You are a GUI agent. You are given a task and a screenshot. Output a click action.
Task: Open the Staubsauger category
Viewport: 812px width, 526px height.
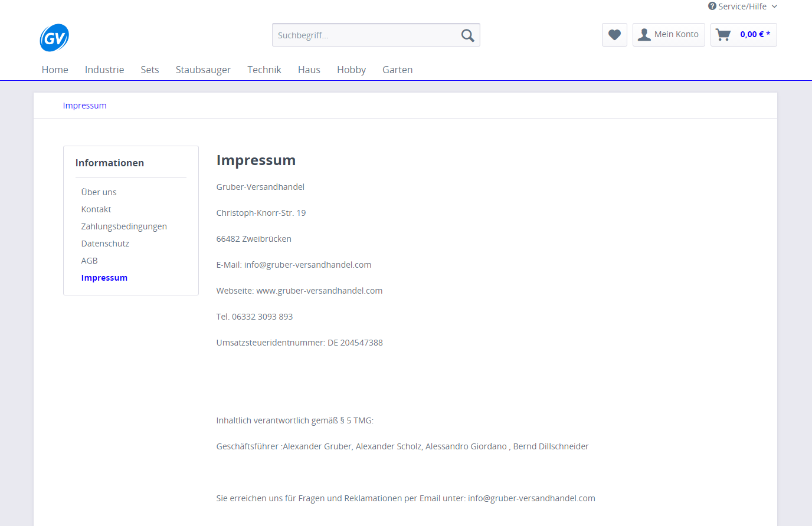203,70
